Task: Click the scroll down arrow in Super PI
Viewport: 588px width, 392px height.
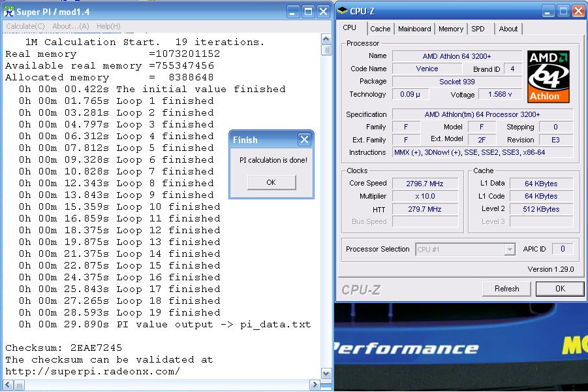Action: 326,374
